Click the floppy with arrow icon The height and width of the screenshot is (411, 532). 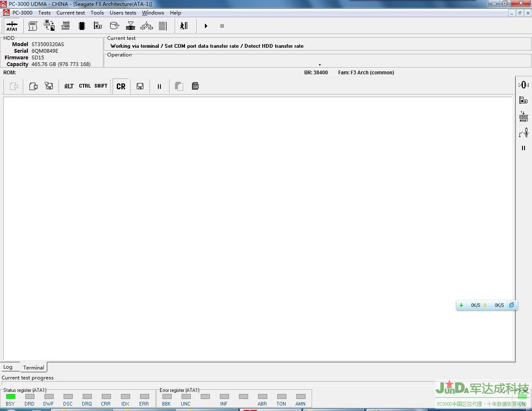(x=49, y=86)
